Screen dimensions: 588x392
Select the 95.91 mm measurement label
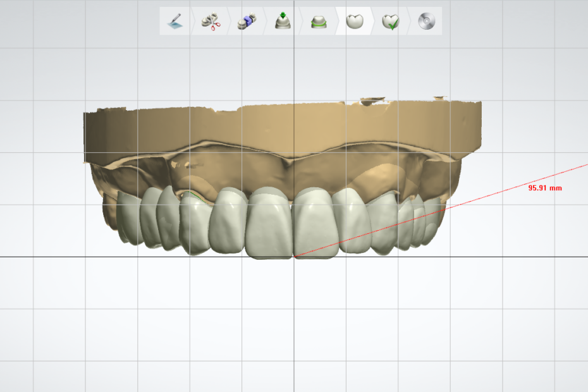coord(545,188)
